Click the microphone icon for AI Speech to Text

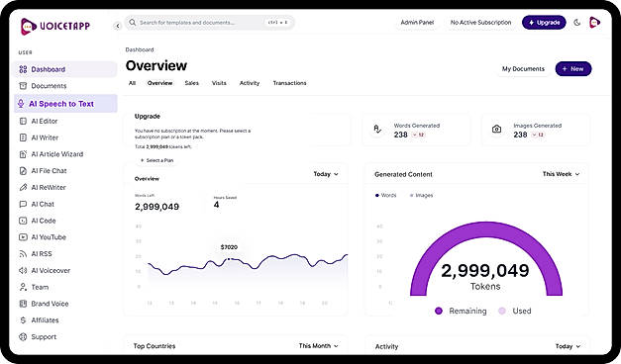point(21,104)
